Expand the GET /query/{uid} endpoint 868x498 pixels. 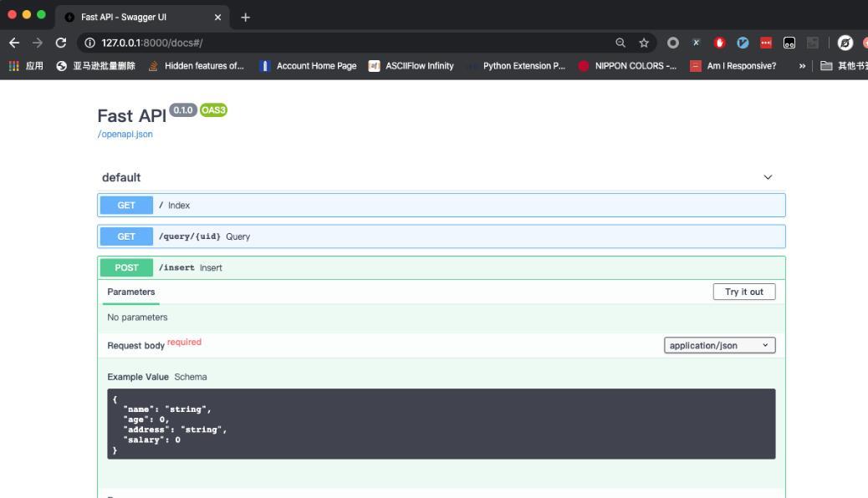point(442,236)
